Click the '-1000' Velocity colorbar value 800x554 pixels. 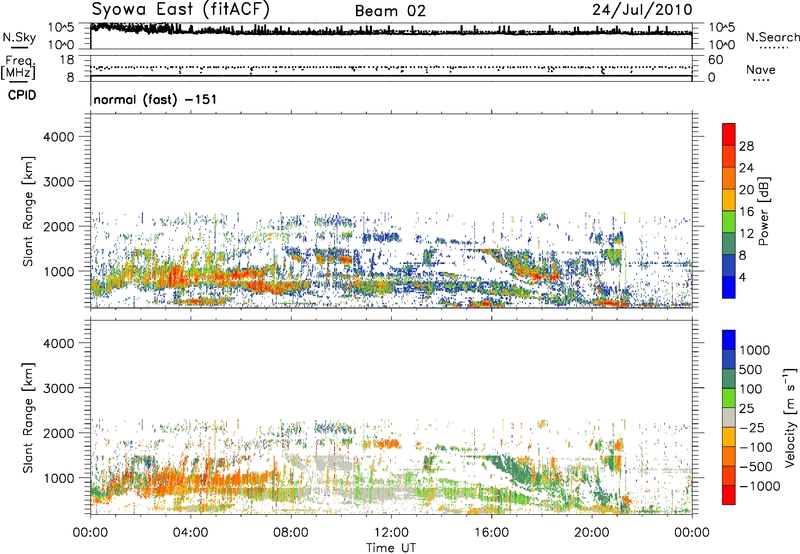point(759,486)
